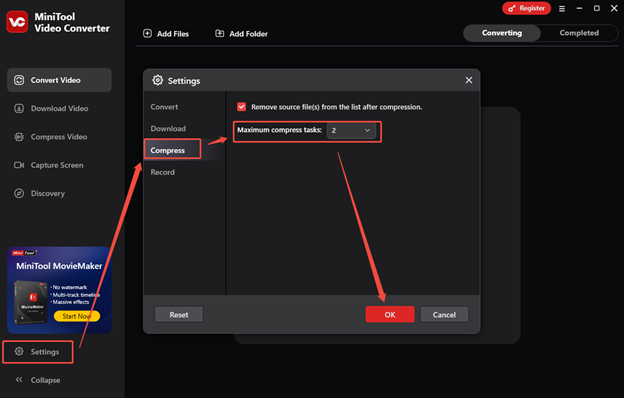Close the MiniTool Video Converter window
The height and width of the screenshot is (398, 624).
click(x=614, y=8)
